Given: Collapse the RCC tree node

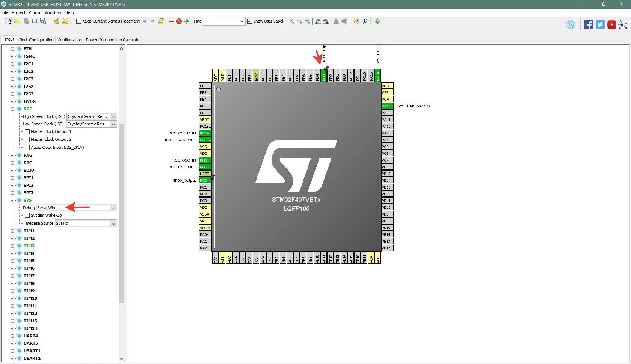Looking at the screenshot, I should tap(12, 109).
